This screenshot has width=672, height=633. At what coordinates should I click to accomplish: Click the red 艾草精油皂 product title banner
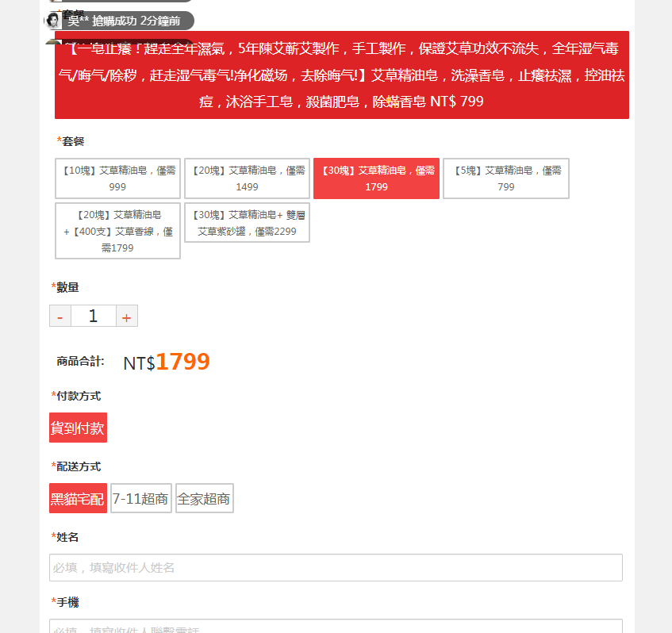point(341,75)
